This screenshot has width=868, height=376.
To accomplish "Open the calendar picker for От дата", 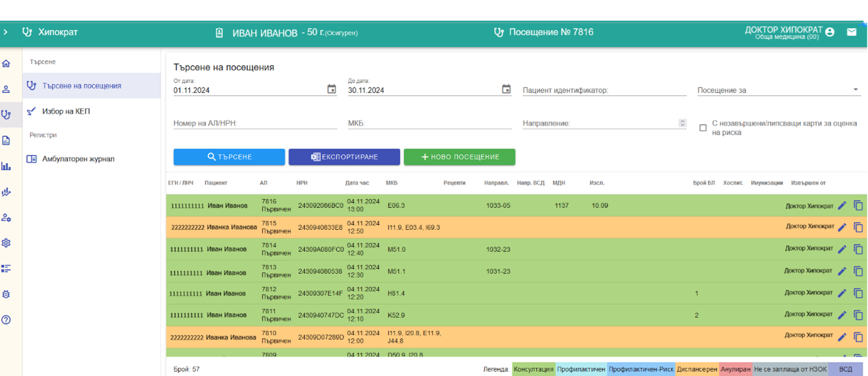I will [331, 89].
